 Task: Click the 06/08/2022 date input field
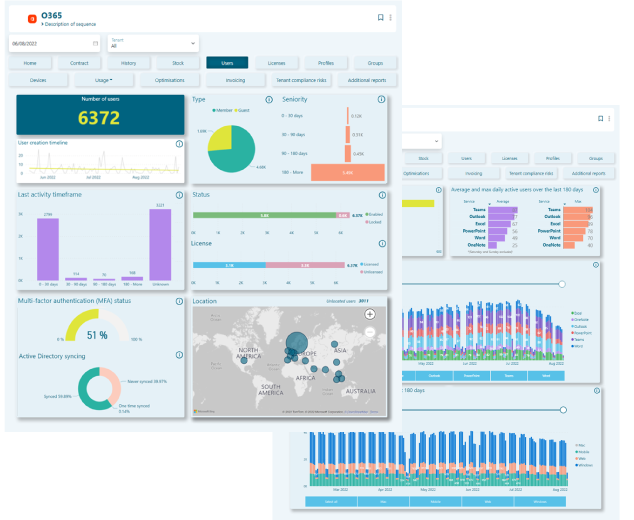click(x=54, y=43)
